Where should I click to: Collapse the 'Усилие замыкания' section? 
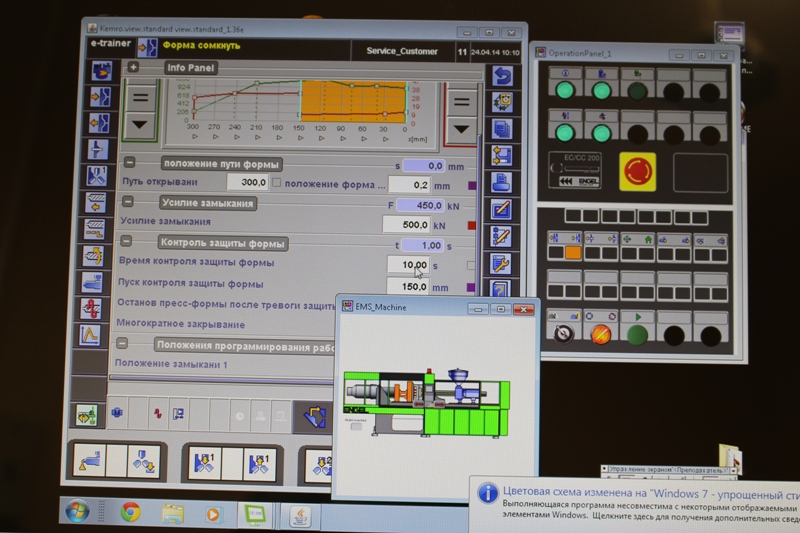pyautogui.click(x=129, y=203)
